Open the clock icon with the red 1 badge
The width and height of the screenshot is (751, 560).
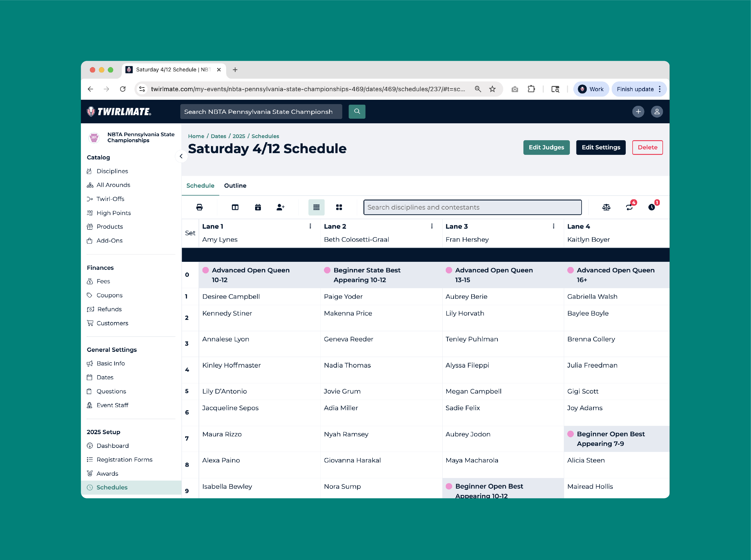652,207
